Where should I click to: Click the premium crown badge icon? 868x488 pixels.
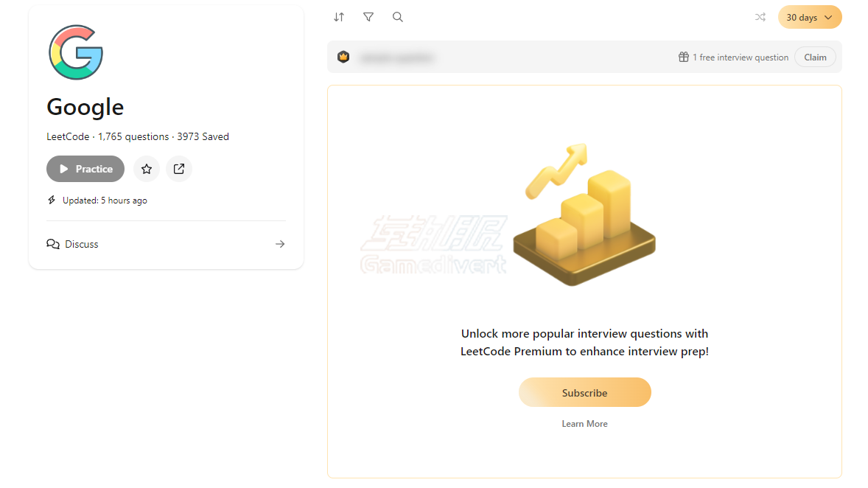click(343, 57)
